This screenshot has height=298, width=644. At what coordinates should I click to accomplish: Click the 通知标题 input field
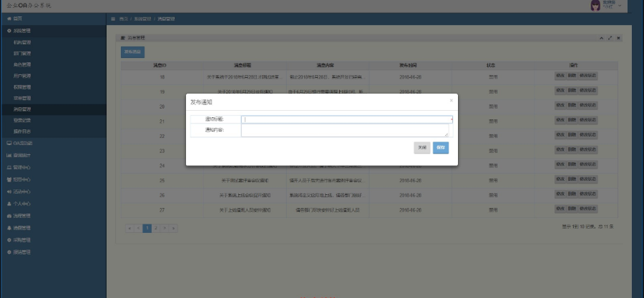point(346,119)
